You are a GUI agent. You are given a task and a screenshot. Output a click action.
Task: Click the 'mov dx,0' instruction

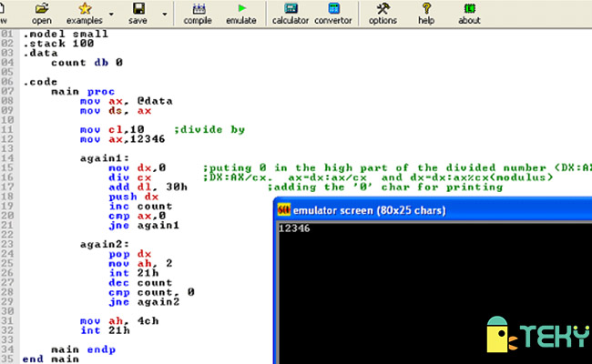137,167
